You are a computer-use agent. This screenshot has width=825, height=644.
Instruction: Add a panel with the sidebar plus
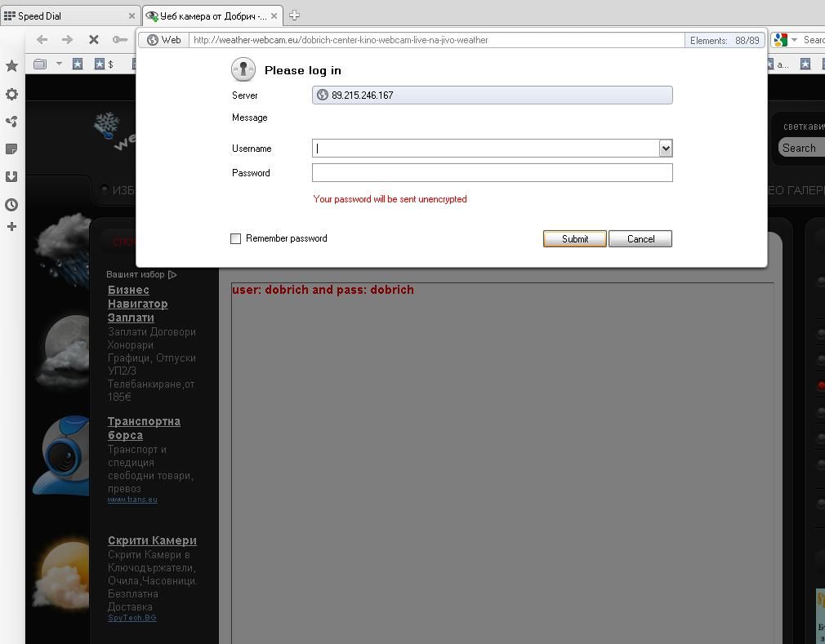pos(11,227)
